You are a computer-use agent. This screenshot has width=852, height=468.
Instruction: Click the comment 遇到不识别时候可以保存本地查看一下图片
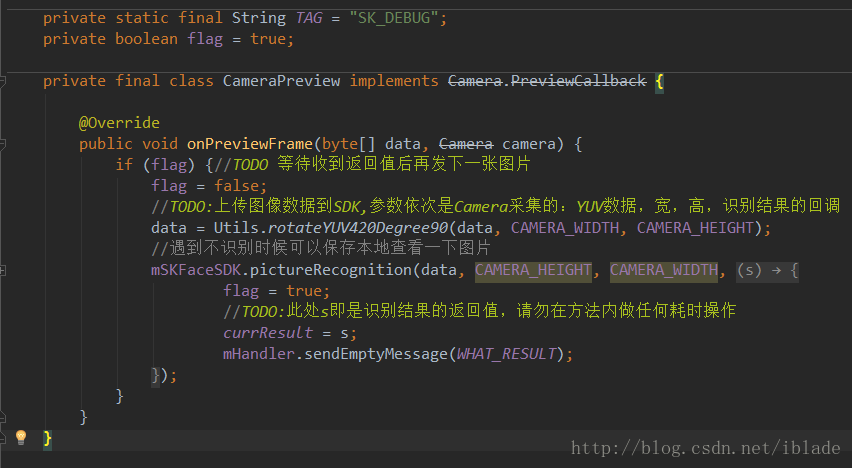[x=321, y=248]
